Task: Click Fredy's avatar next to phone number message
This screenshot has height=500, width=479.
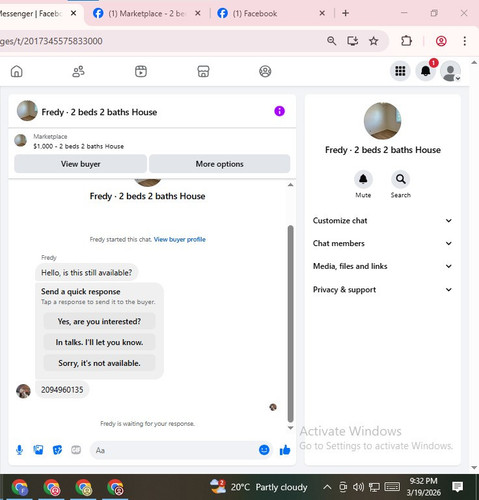Action: (23, 391)
